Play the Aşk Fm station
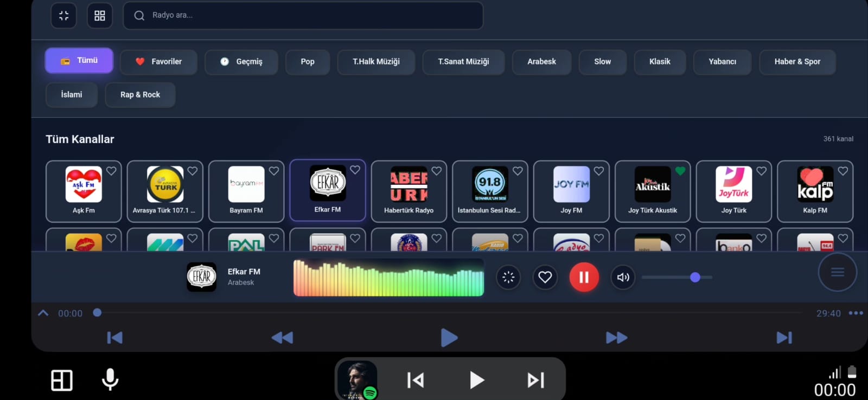The width and height of the screenshot is (868, 400). 84,191
